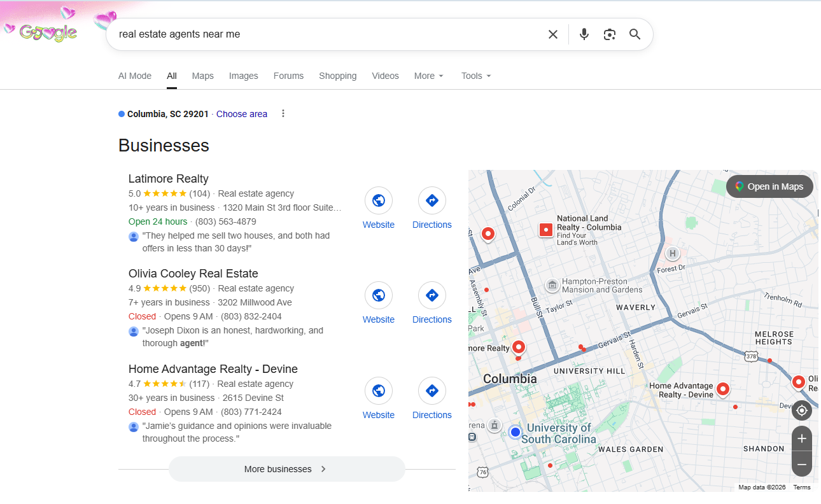Open Google Lens image search icon
The image size is (821, 504).
pos(610,34)
